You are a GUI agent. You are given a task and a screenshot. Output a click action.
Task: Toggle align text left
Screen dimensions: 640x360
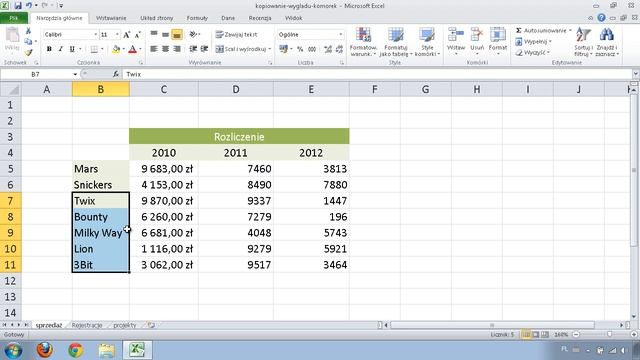point(154,49)
